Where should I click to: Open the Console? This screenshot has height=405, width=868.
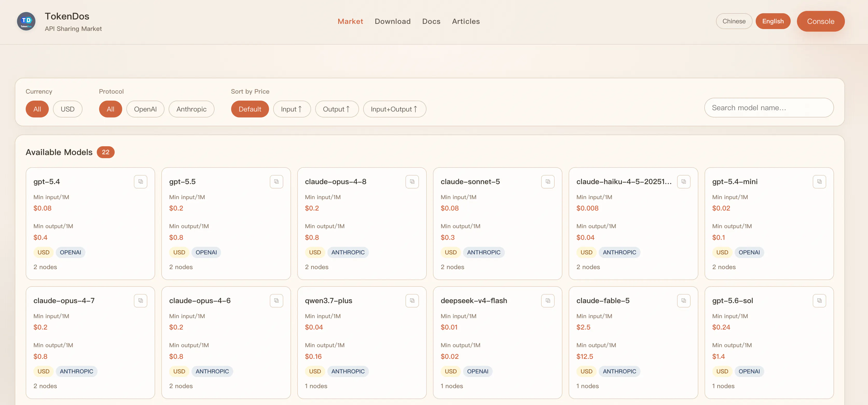821,21
